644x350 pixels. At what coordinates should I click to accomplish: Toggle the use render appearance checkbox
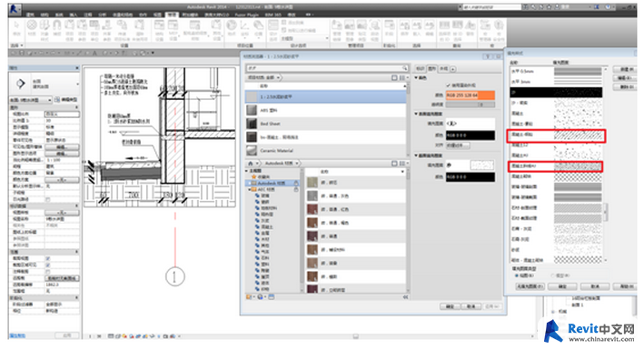(448, 85)
